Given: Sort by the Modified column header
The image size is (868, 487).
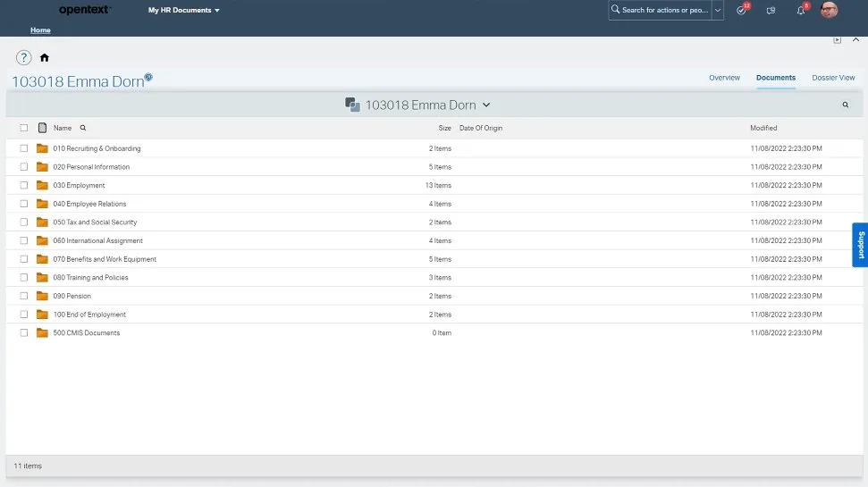Looking at the screenshot, I should [x=763, y=128].
